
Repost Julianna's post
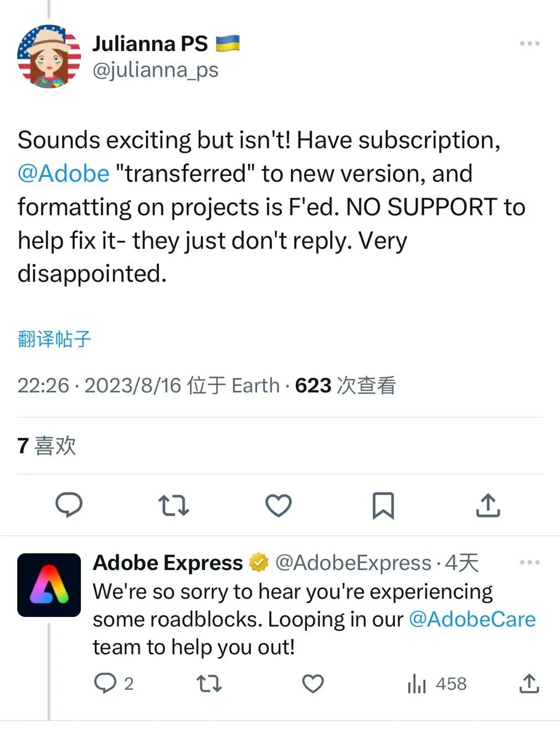point(173,505)
